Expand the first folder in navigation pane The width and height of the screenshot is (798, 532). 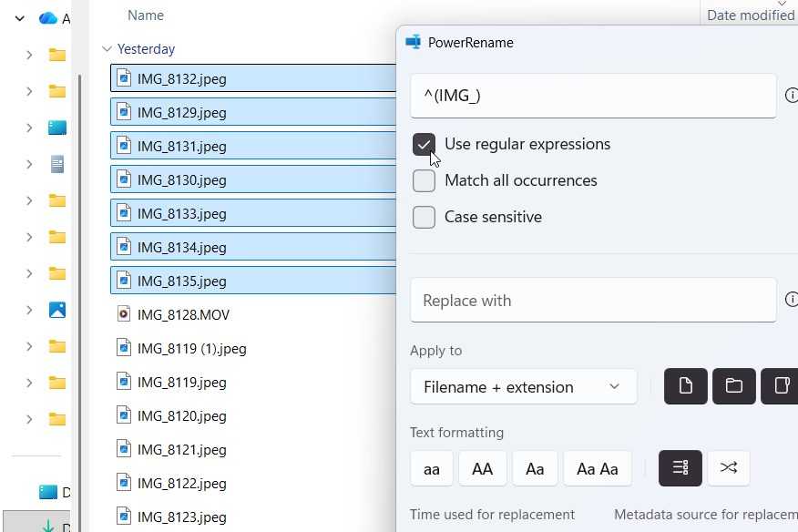[29, 55]
